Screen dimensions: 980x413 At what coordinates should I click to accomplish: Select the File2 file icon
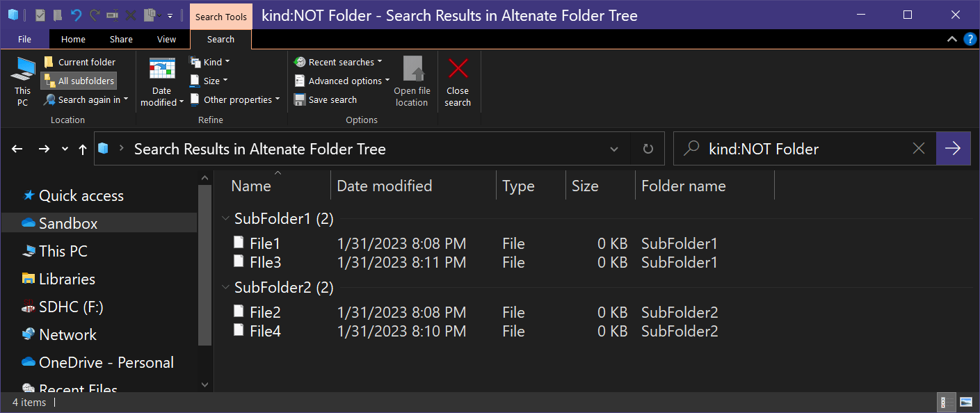click(x=239, y=311)
